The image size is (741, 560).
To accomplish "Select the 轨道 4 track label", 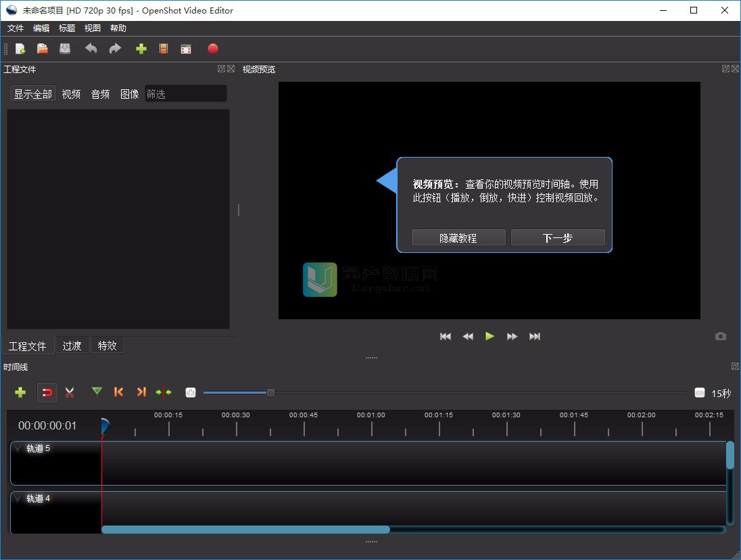I will tap(39, 498).
